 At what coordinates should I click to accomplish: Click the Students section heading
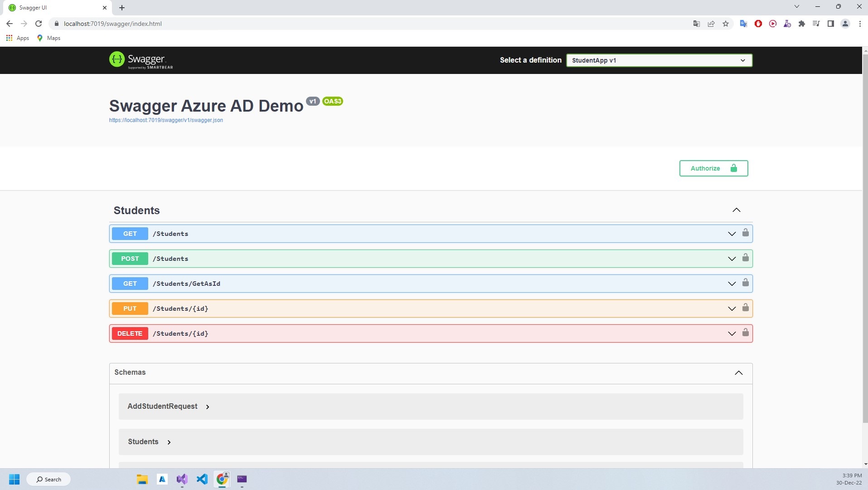tap(136, 211)
